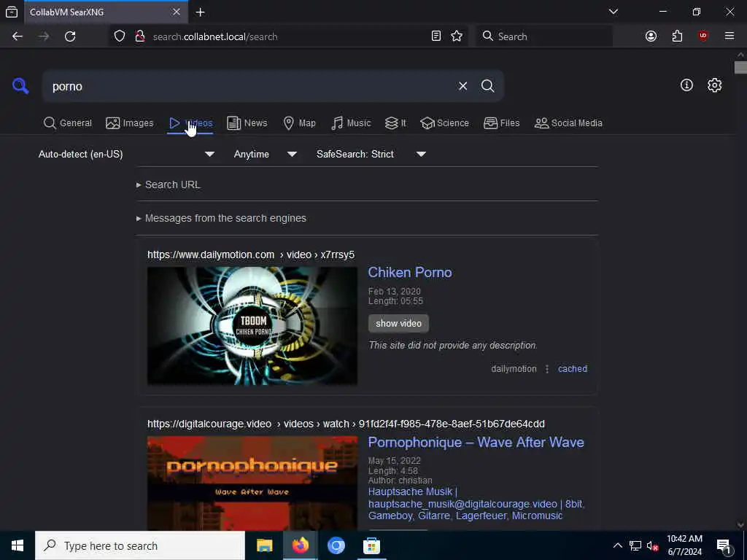Click the Windows taskbar search box

tap(140, 545)
